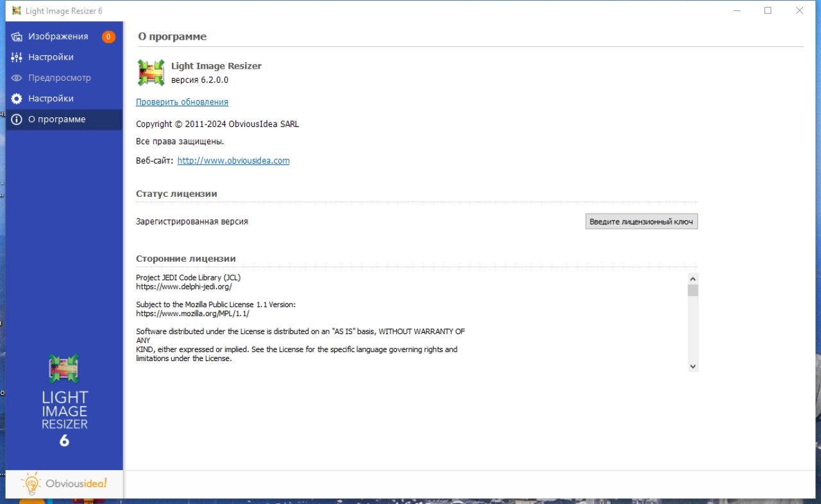The width and height of the screenshot is (821, 504).
Task: Click the "https://www.mozilla.org/MPL/1.1/" line
Action: [192, 314]
